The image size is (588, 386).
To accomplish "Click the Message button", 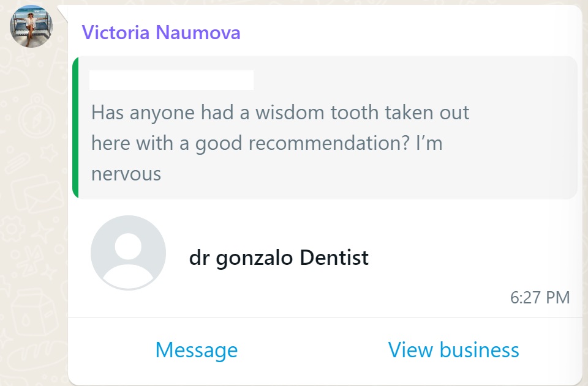I will (196, 350).
